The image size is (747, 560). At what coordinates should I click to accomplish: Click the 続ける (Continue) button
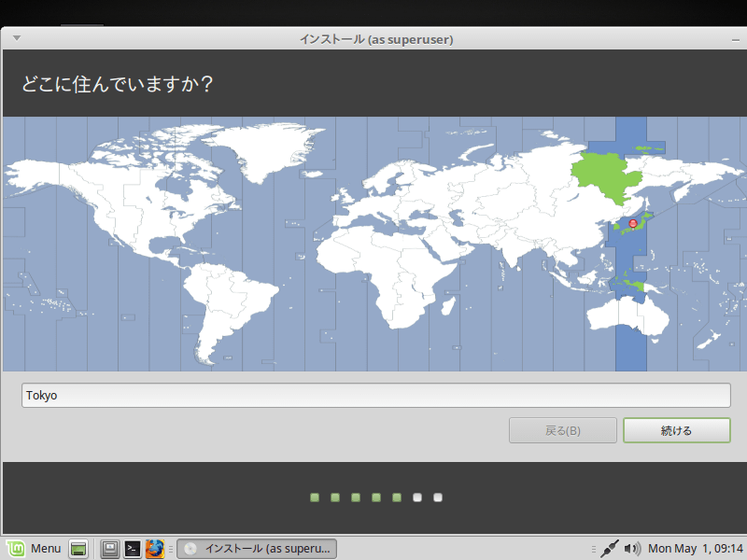676,430
